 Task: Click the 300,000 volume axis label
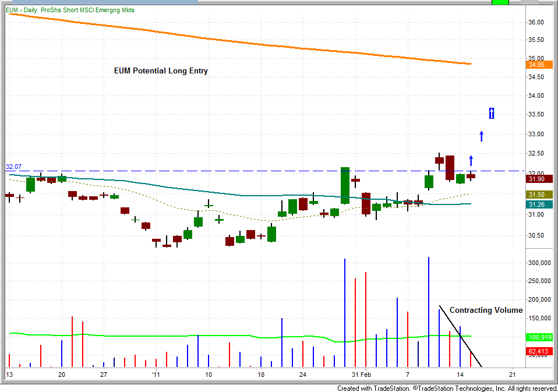tap(540, 263)
